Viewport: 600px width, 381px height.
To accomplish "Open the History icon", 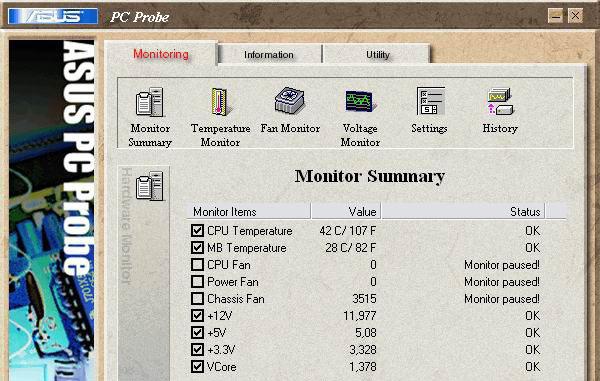I will pos(500,102).
